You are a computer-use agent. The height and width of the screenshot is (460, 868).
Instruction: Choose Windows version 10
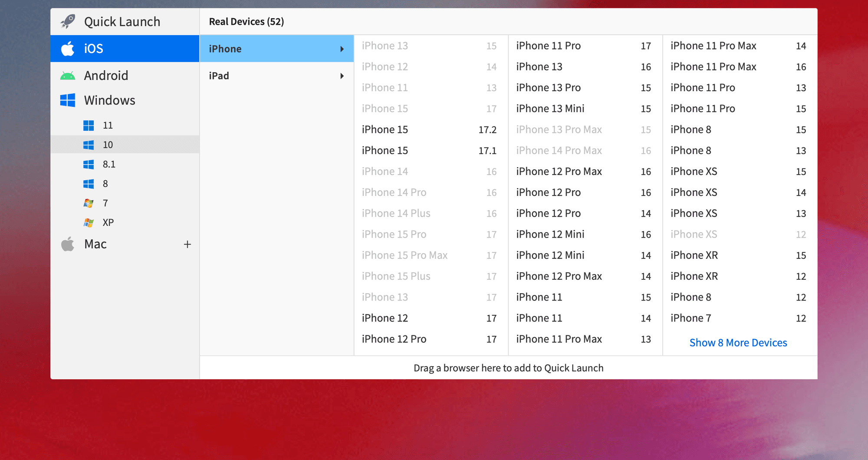(125, 145)
